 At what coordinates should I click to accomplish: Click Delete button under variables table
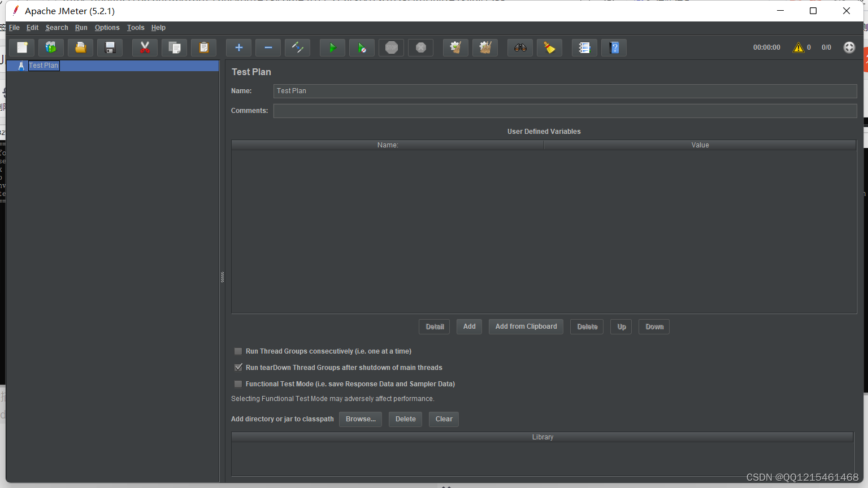[587, 326]
